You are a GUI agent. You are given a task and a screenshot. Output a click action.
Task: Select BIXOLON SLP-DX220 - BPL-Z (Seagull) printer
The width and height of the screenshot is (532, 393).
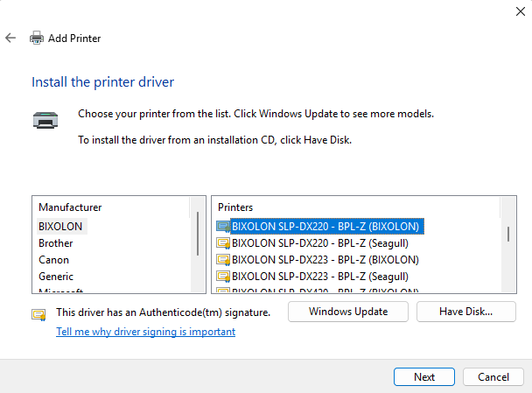coord(320,243)
